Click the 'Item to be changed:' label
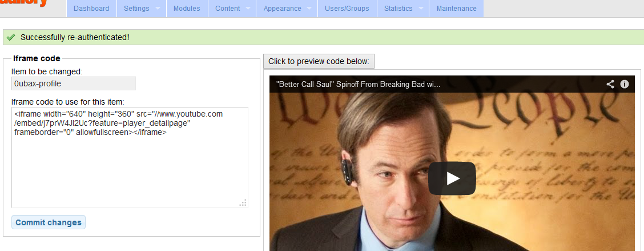The width and height of the screenshot is (644, 251). [x=47, y=71]
